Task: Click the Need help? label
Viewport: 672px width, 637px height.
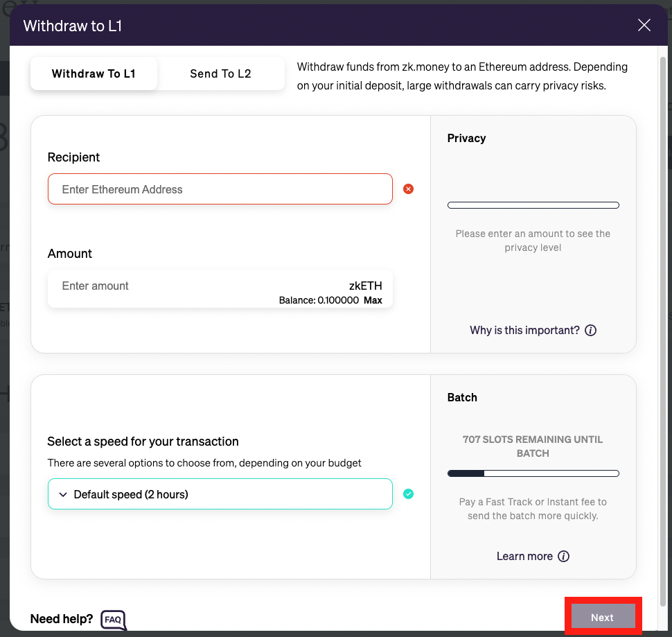Action: (62, 619)
